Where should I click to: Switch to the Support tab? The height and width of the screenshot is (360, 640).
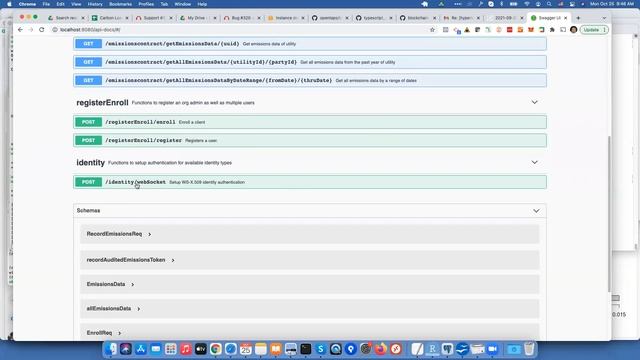(x=154, y=18)
